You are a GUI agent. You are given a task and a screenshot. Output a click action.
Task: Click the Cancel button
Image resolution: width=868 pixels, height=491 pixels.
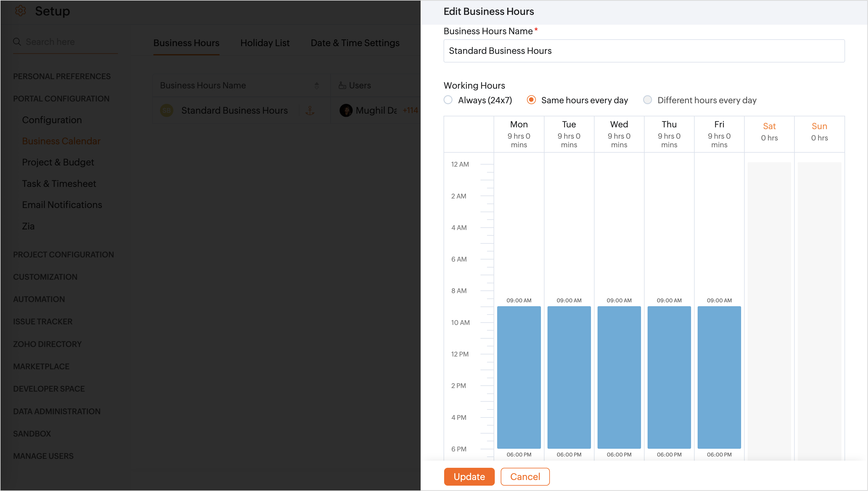[525, 476]
